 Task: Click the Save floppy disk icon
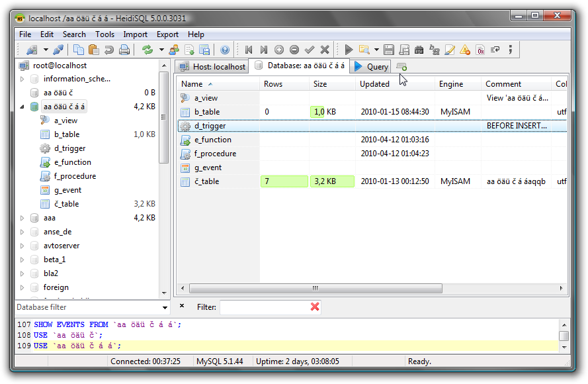pos(388,50)
